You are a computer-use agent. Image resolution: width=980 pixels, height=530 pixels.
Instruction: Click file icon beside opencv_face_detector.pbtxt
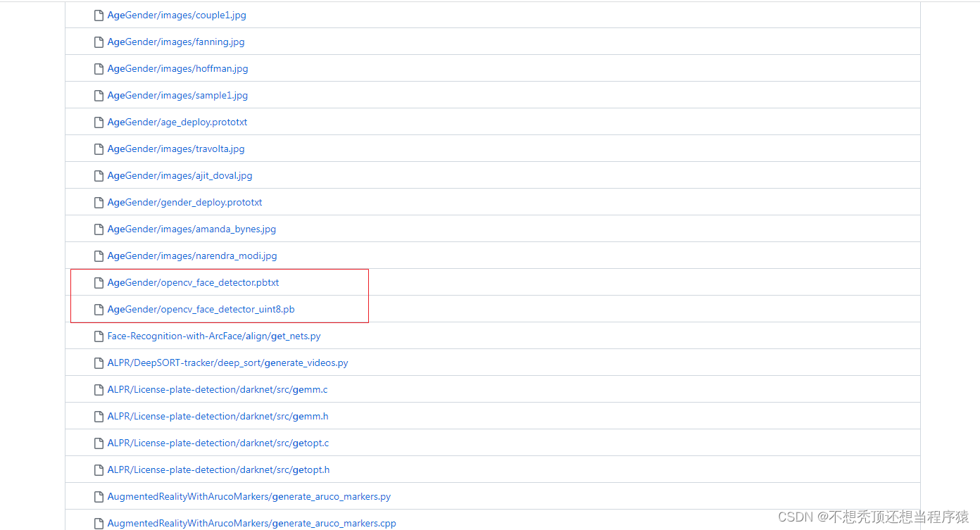pos(99,282)
